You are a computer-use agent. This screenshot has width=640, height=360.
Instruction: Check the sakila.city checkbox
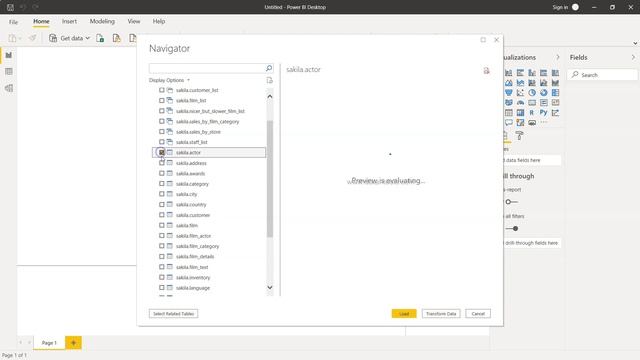(x=162, y=194)
